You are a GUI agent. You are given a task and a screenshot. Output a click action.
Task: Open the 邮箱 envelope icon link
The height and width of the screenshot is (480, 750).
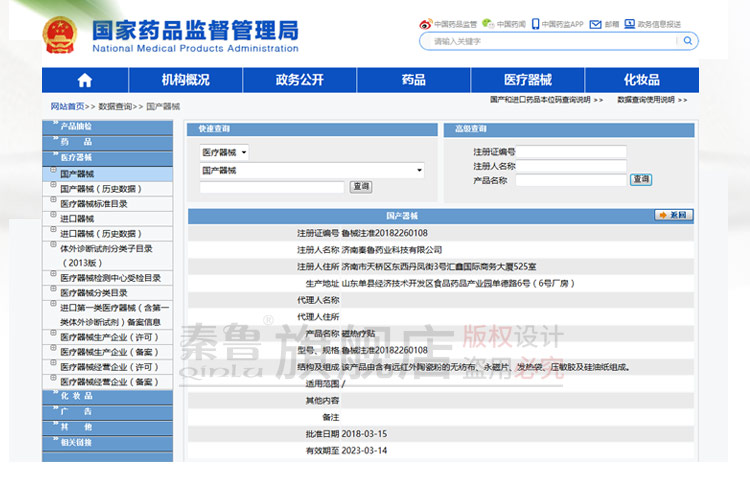click(x=595, y=24)
